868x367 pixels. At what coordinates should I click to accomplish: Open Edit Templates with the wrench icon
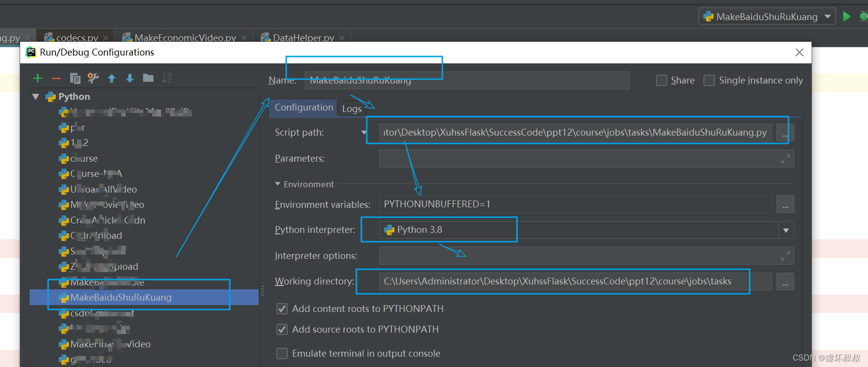click(x=93, y=78)
